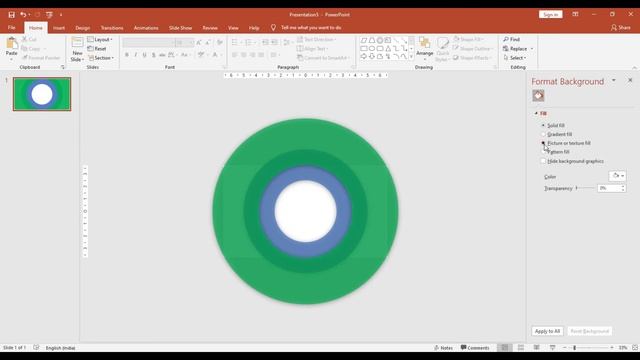Click the Apply to All button
The width and height of the screenshot is (640, 360).
547,331
